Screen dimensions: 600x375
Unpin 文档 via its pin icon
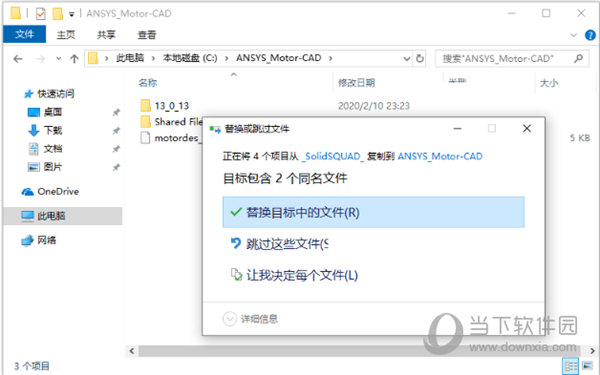[116, 148]
